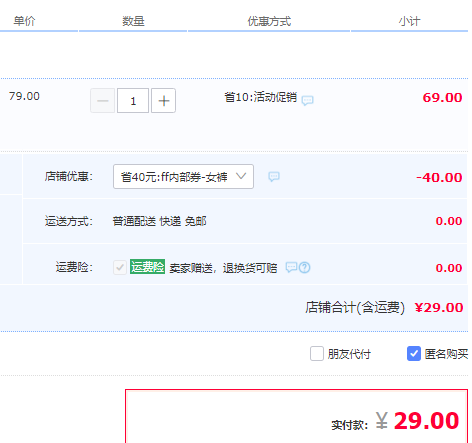The height and width of the screenshot is (443, 472).
Task: Click the 优惠方式 column header
Action: coord(269,21)
